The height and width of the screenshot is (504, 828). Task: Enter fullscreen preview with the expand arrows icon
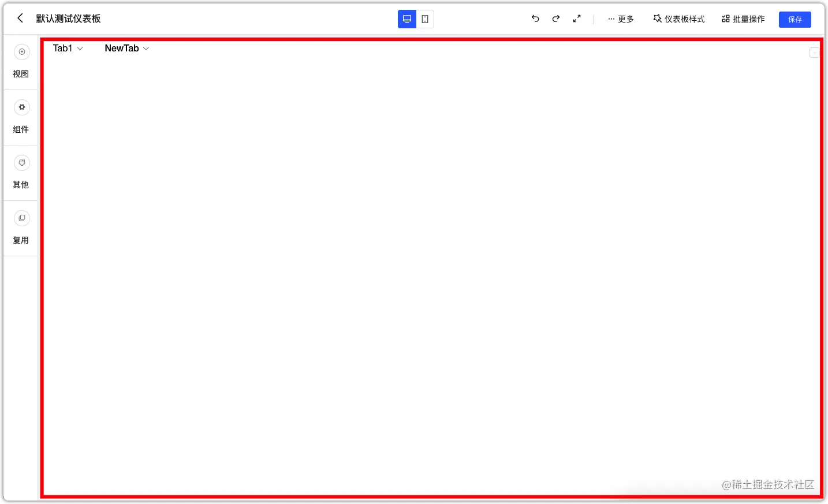[x=576, y=18]
